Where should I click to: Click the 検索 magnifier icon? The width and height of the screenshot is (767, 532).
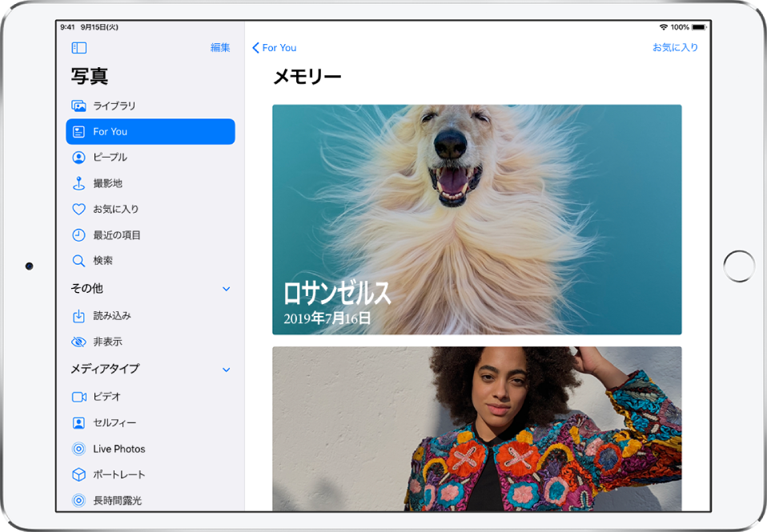[x=78, y=261]
